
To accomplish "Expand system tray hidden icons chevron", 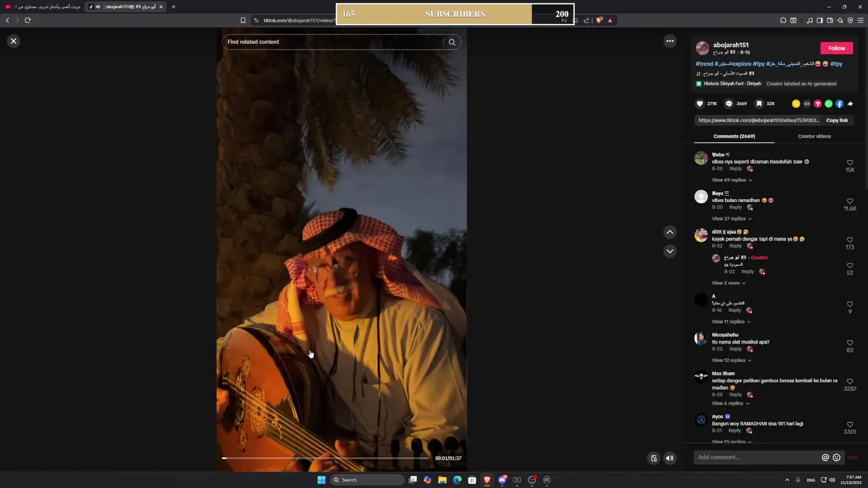I will click(787, 480).
